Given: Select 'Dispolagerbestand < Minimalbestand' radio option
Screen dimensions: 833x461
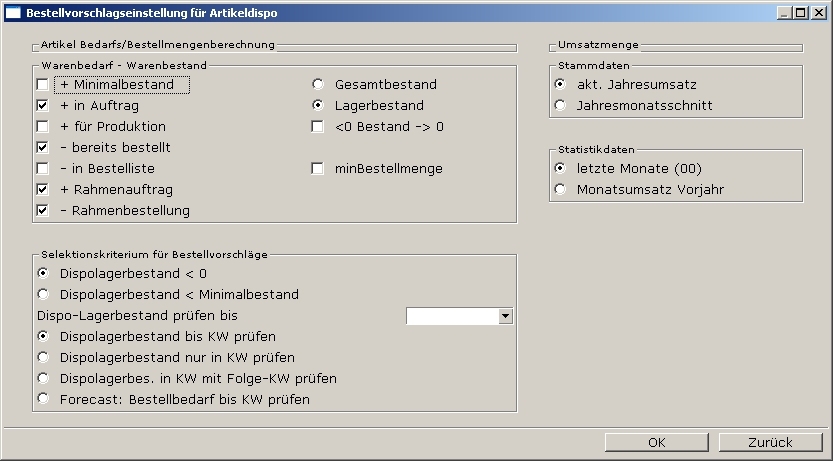Looking at the screenshot, I should pos(43,294).
